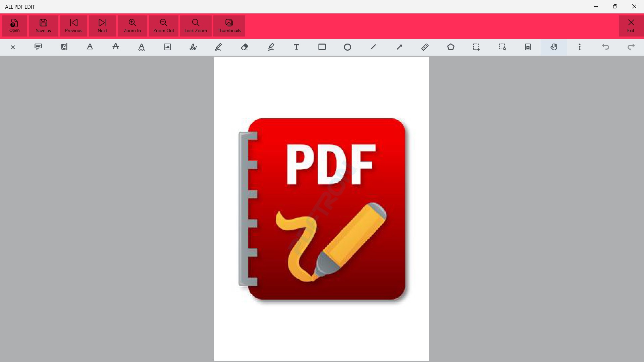Open a PDF file

click(14, 26)
